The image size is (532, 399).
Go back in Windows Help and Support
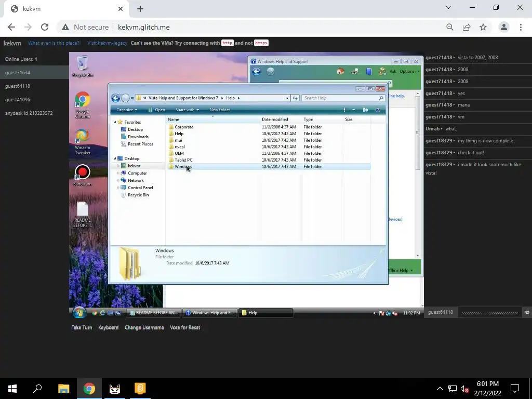(x=256, y=71)
